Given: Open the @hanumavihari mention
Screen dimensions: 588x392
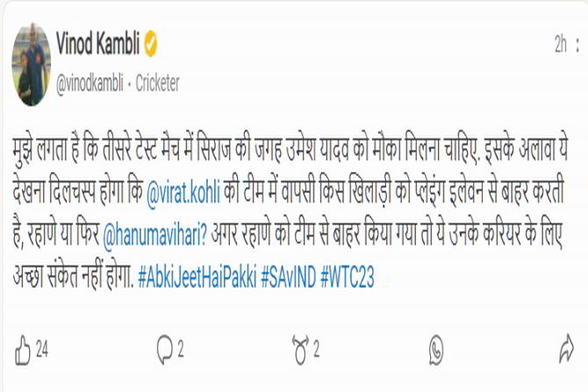Looking at the screenshot, I should tap(154, 236).
